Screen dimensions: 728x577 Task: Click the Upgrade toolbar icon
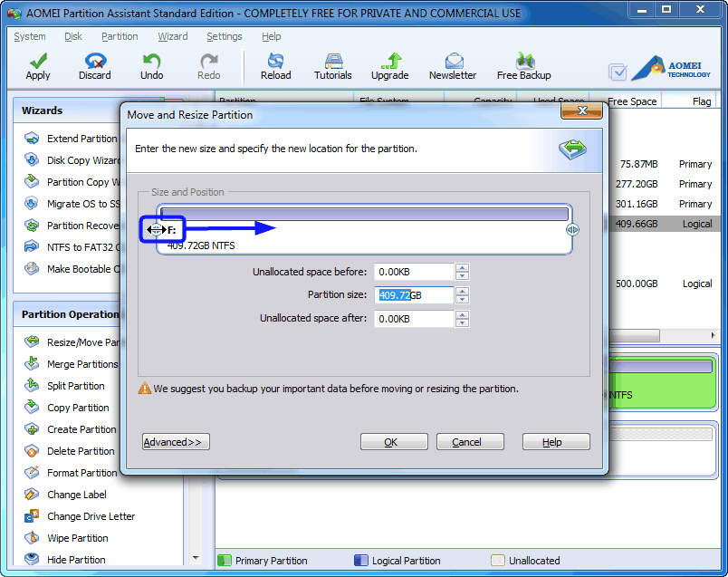[390, 61]
